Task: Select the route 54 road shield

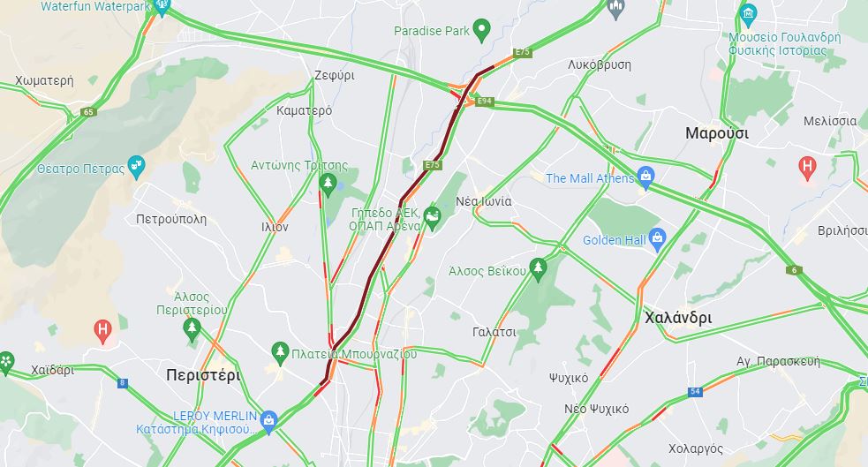Action: 695,392
